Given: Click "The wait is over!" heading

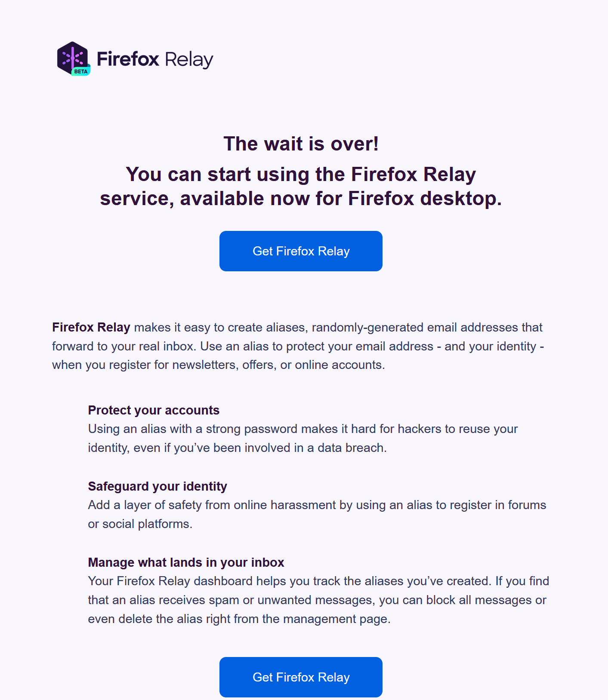Looking at the screenshot, I should (301, 144).
